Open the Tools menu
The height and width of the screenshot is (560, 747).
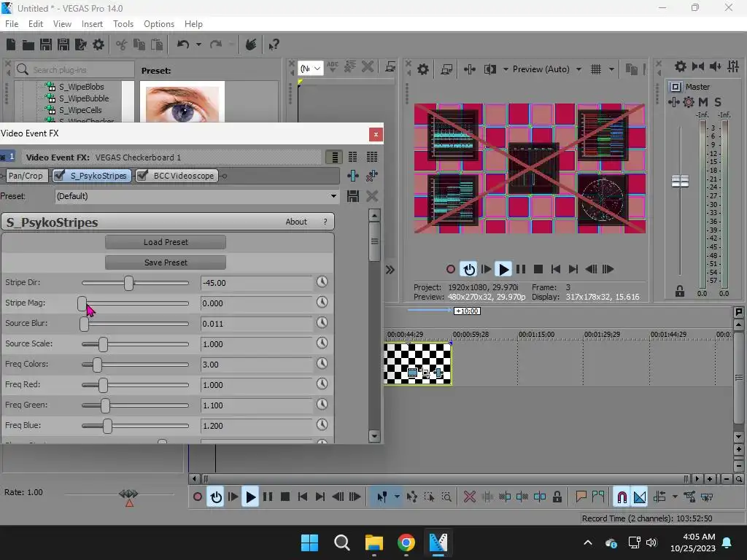[123, 24]
